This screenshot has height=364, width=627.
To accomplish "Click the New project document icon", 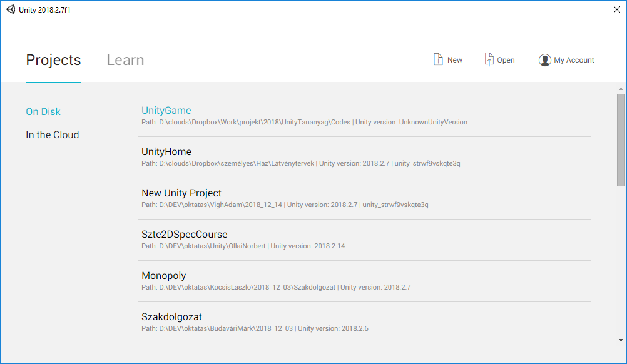I will 438,59.
